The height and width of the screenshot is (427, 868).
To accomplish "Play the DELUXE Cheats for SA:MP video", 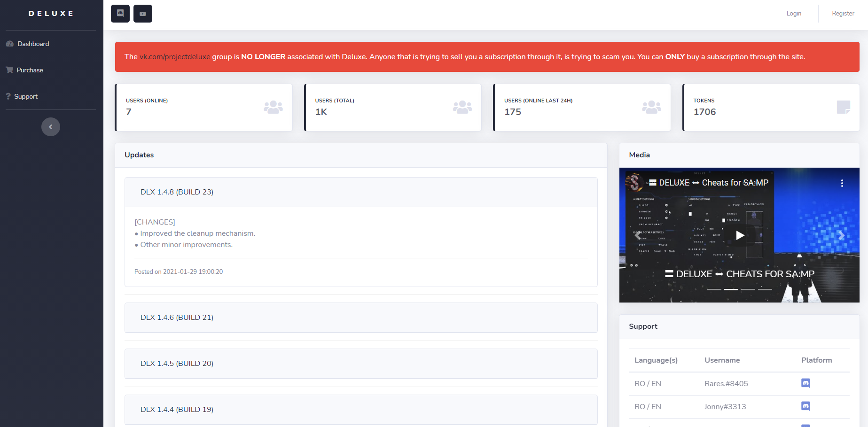I will (740, 235).
